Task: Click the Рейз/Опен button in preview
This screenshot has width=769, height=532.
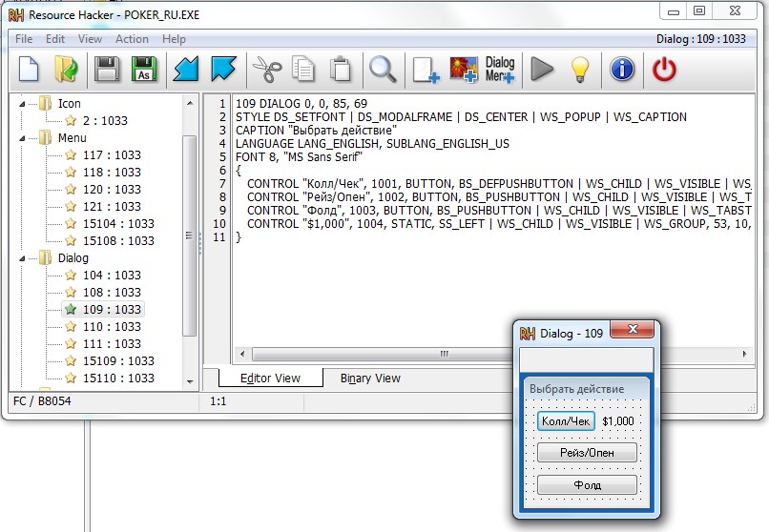Action: (x=587, y=453)
